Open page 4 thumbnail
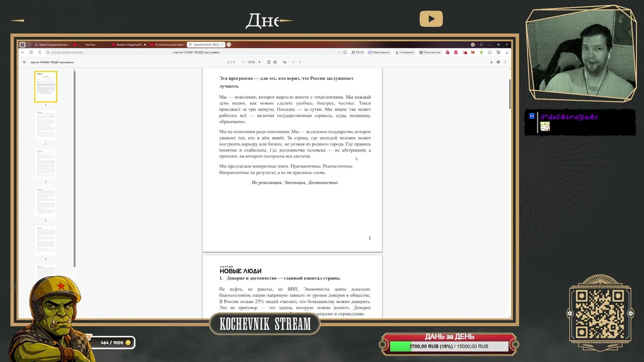 46,202
